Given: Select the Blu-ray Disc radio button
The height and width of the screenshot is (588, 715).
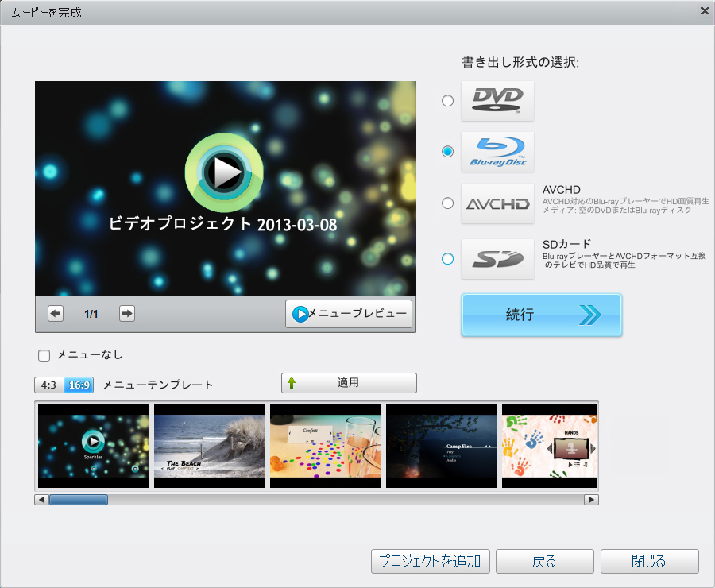Looking at the screenshot, I should [x=447, y=152].
